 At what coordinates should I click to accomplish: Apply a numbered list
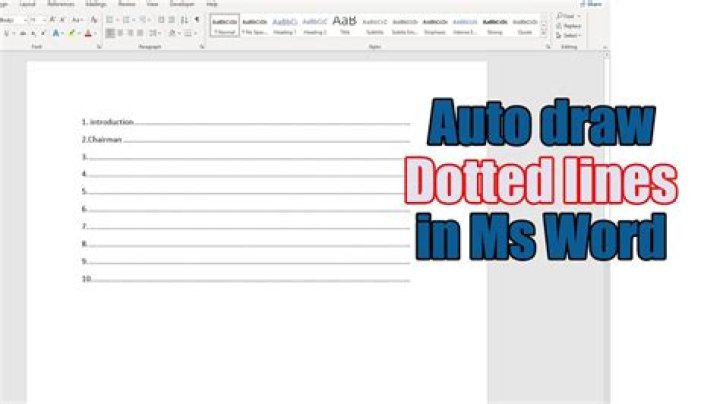pyautogui.click(x=126, y=20)
